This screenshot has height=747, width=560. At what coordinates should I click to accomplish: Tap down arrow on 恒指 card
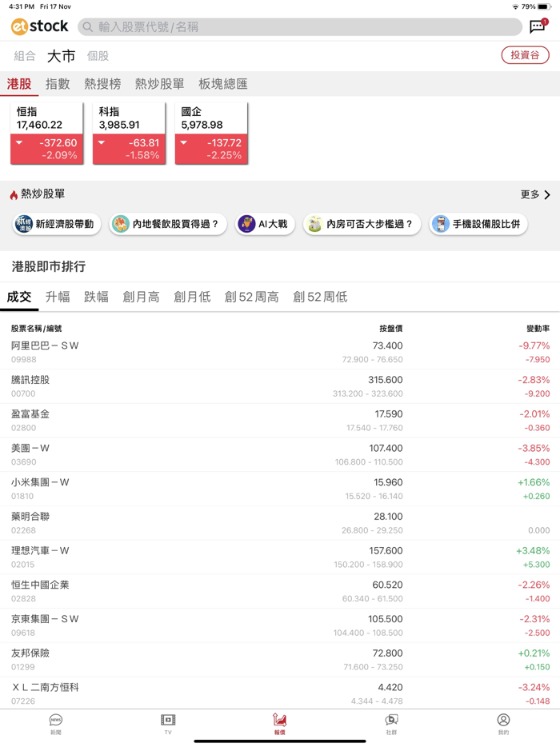tap(19, 142)
